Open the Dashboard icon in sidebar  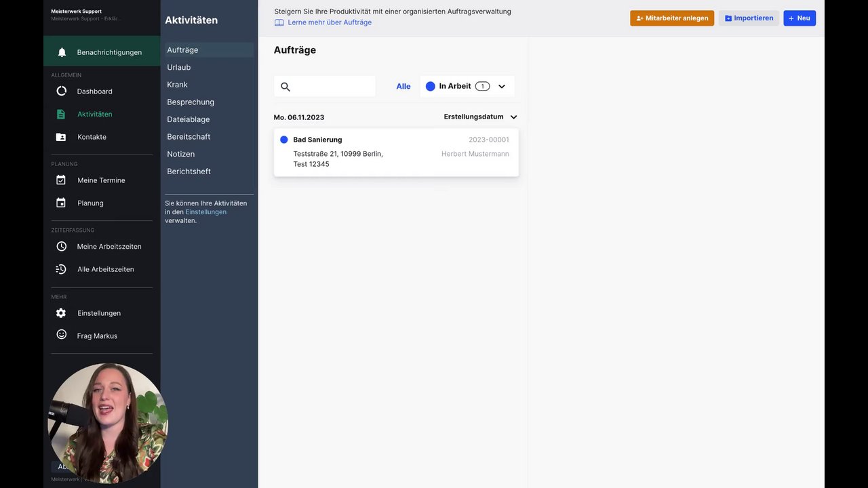(x=61, y=91)
